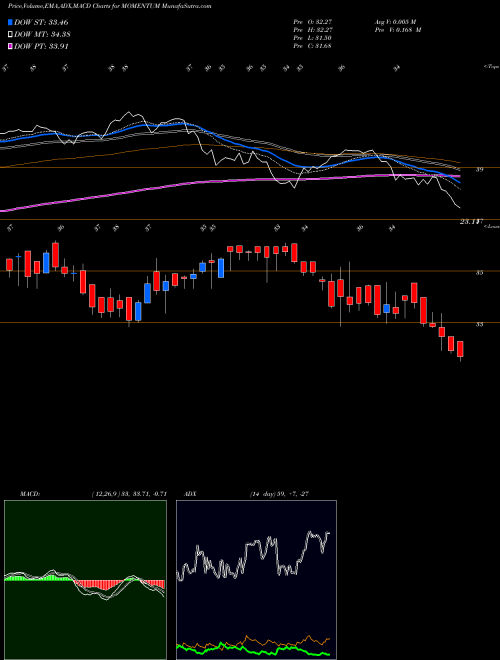500x660 pixels.
Task: Select the 'DOW MT: 34.38' label
Action: 42,35
